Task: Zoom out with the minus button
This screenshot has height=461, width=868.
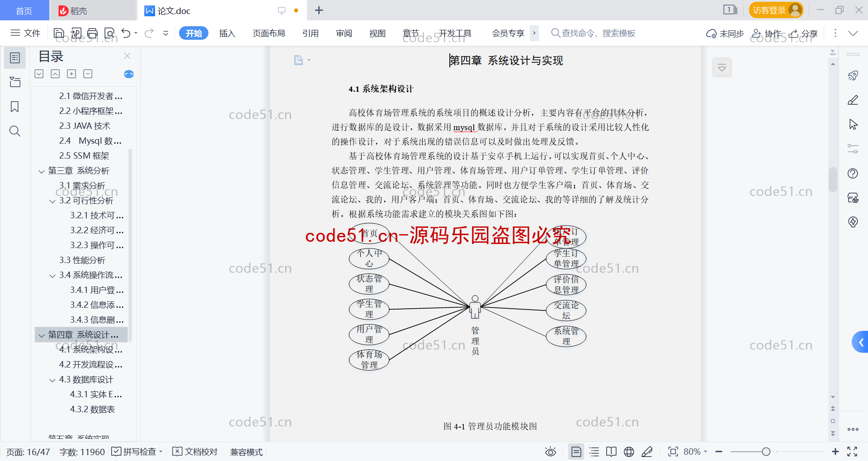Action: [x=719, y=452]
